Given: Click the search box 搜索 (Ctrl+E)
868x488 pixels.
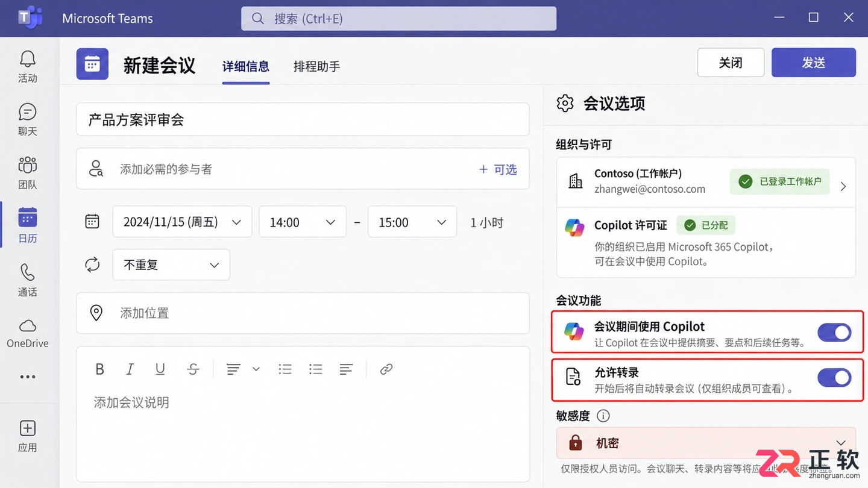Looking at the screenshot, I should [398, 19].
